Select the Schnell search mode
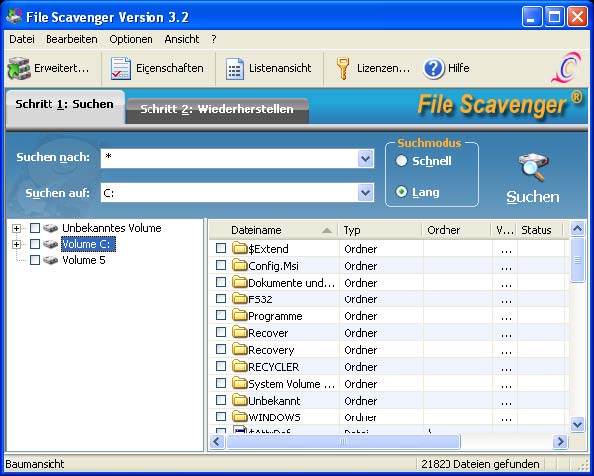Screen dimensions: 594x476 coord(401,161)
